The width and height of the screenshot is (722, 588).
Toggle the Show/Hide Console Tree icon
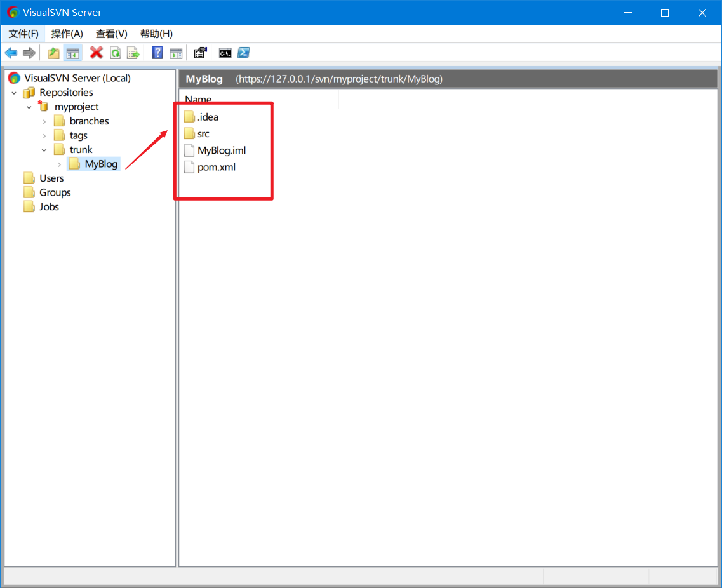coord(73,53)
